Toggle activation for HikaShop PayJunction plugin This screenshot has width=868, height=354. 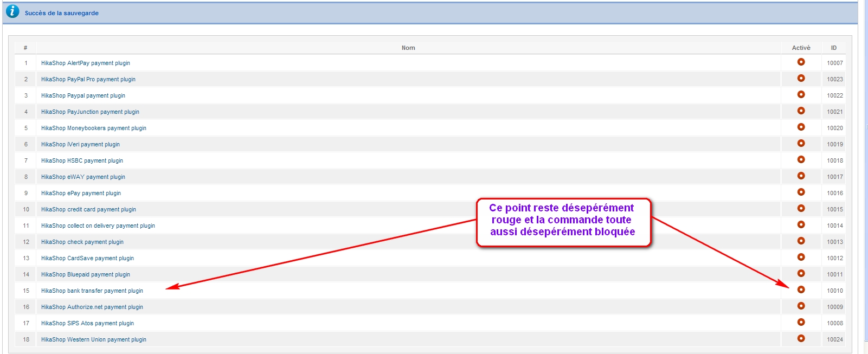pyautogui.click(x=801, y=111)
